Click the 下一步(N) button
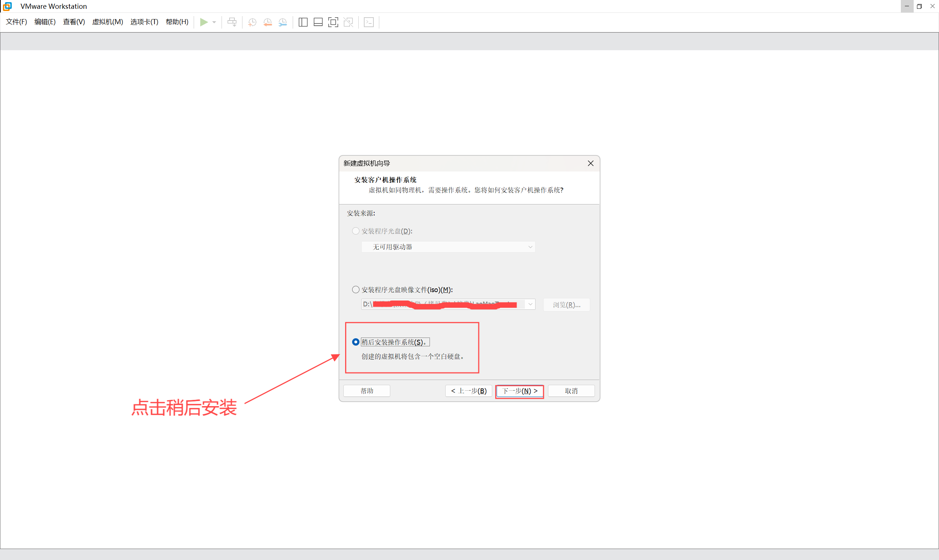939x560 pixels. pyautogui.click(x=519, y=391)
